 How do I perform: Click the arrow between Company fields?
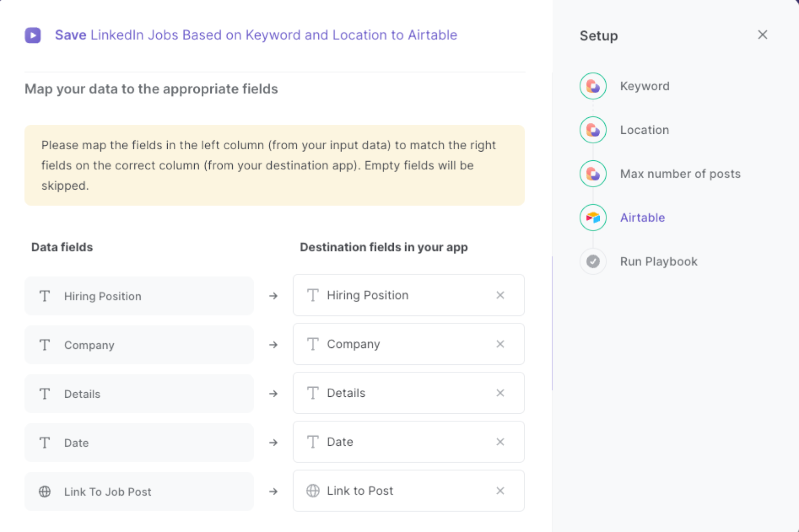[273, 345]
